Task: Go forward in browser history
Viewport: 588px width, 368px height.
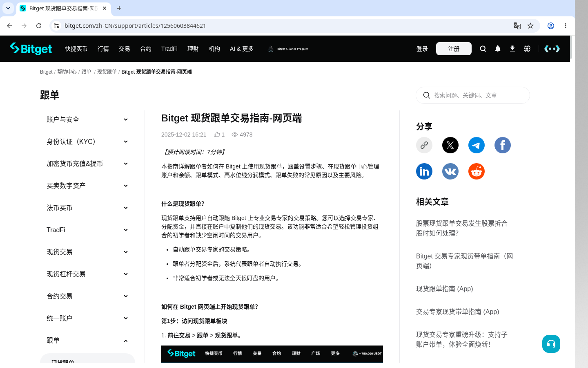Action: click(24, 26)
